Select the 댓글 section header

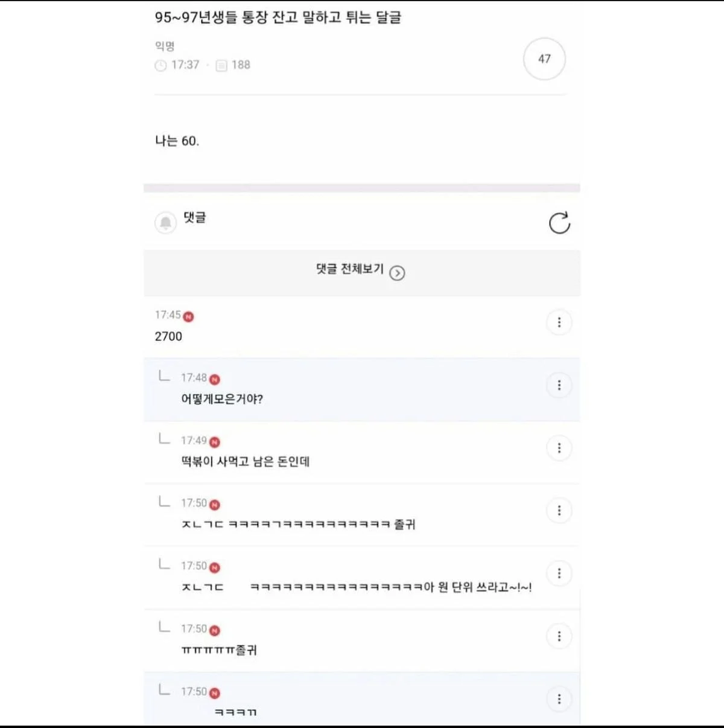coord(194,217)
